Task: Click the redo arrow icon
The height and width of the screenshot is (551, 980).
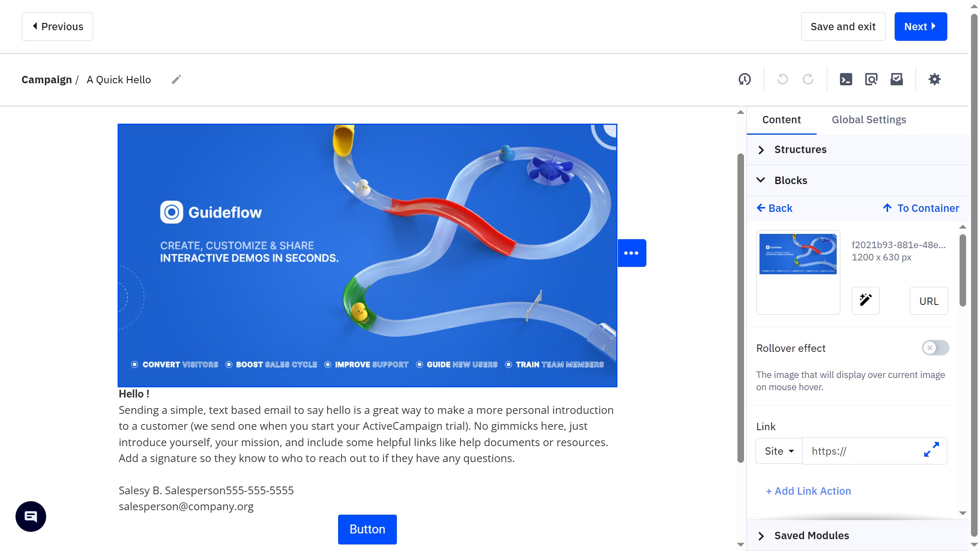Action: (808, 79)
